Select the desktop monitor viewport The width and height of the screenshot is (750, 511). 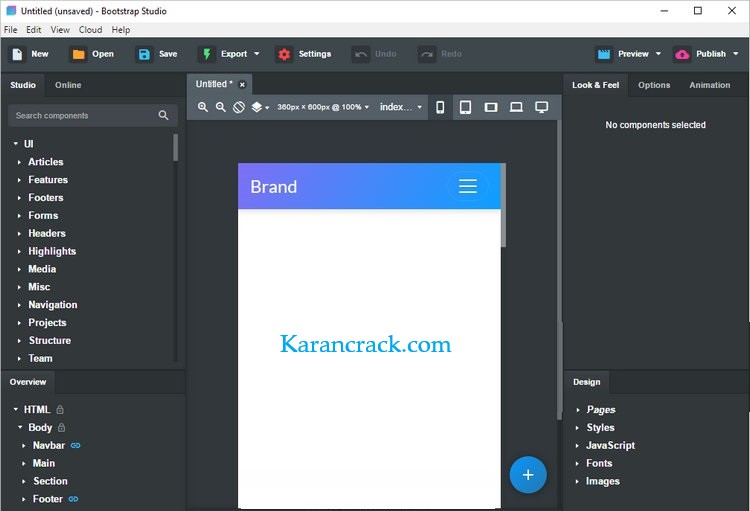(541, 107)
